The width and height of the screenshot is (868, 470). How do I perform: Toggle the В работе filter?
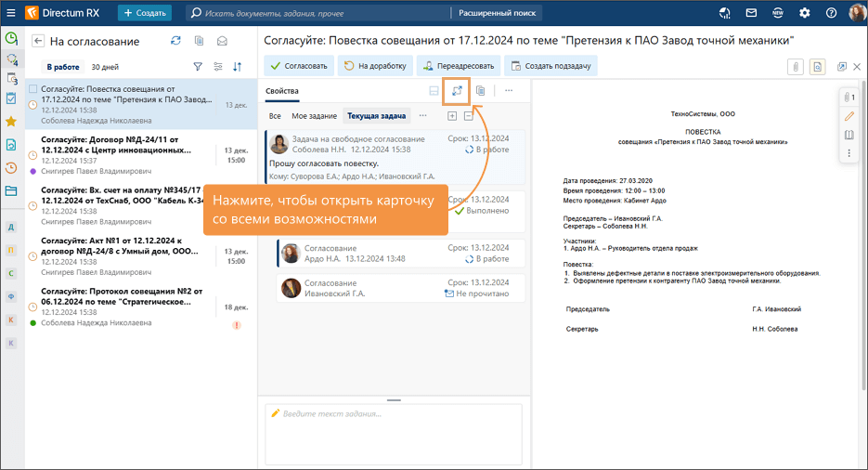[62, 67]
